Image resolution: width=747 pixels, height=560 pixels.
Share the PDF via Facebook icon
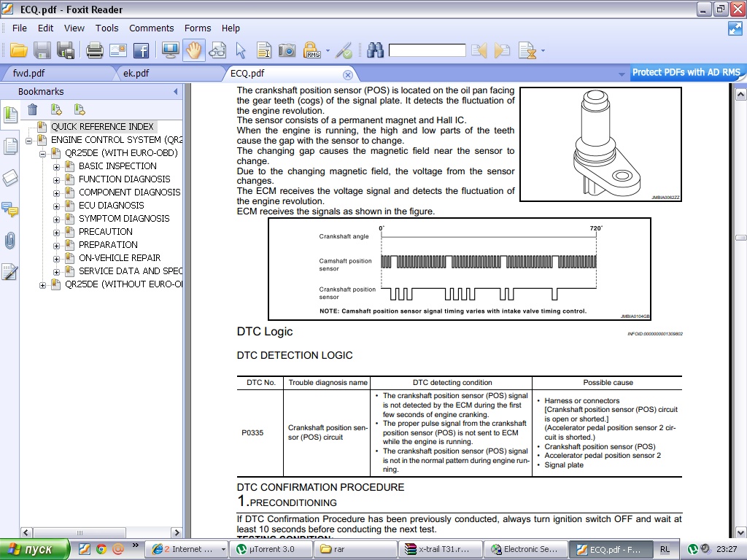pos(141,50)
